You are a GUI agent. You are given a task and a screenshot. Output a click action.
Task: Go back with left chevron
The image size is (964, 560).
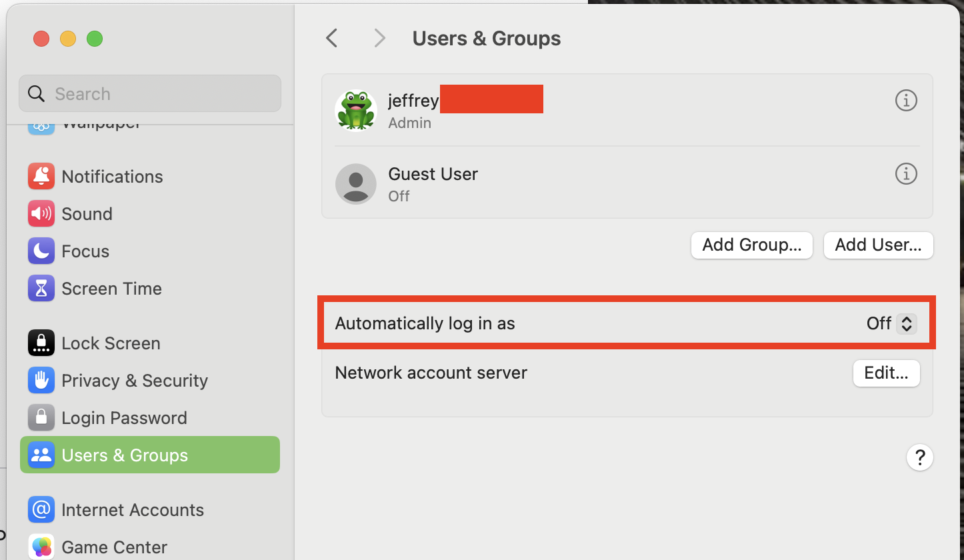pyautogui.click(x=331, y=38)
